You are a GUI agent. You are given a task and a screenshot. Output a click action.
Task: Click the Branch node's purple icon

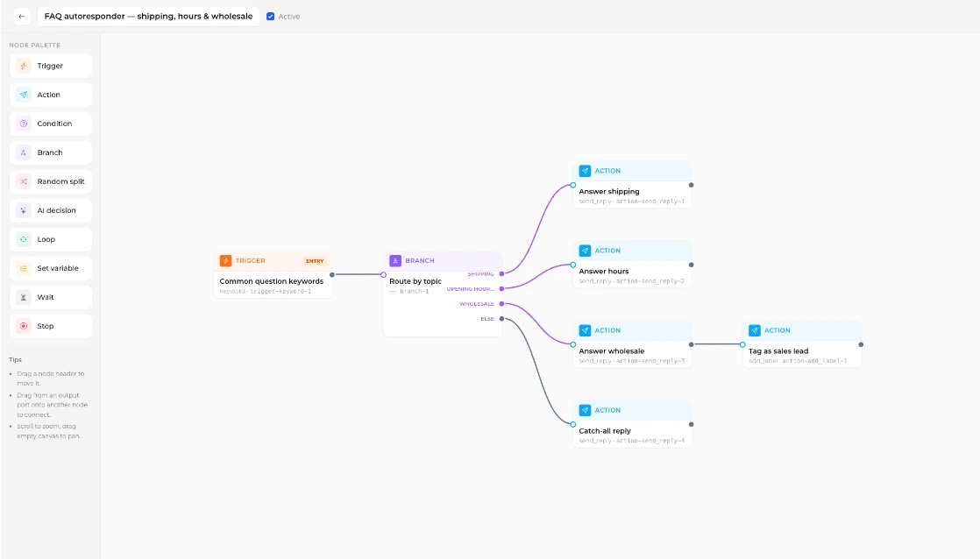(395, 260)
